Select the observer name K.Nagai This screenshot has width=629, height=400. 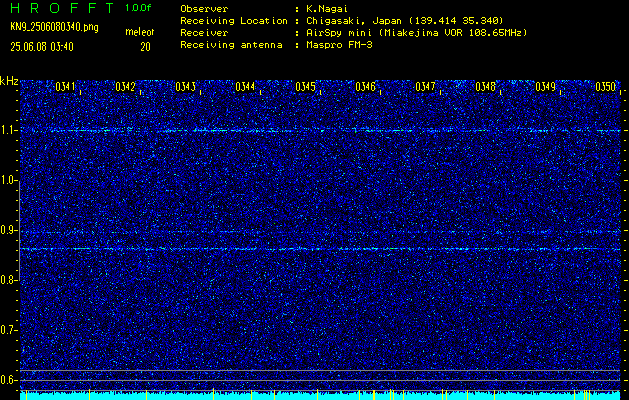[x=325, y=8]
